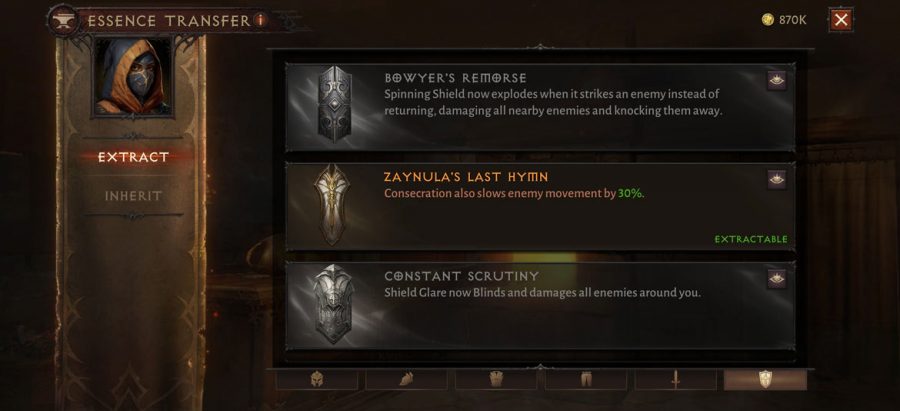Screen dimensions: 900x411
Task: Select the shoulder armor slot filter
Action: (406, 379)
